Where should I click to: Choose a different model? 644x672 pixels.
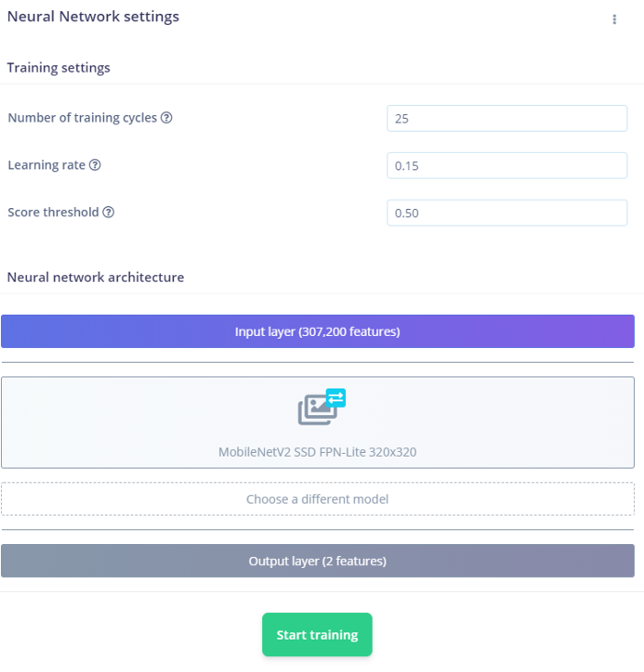point(317,499)
